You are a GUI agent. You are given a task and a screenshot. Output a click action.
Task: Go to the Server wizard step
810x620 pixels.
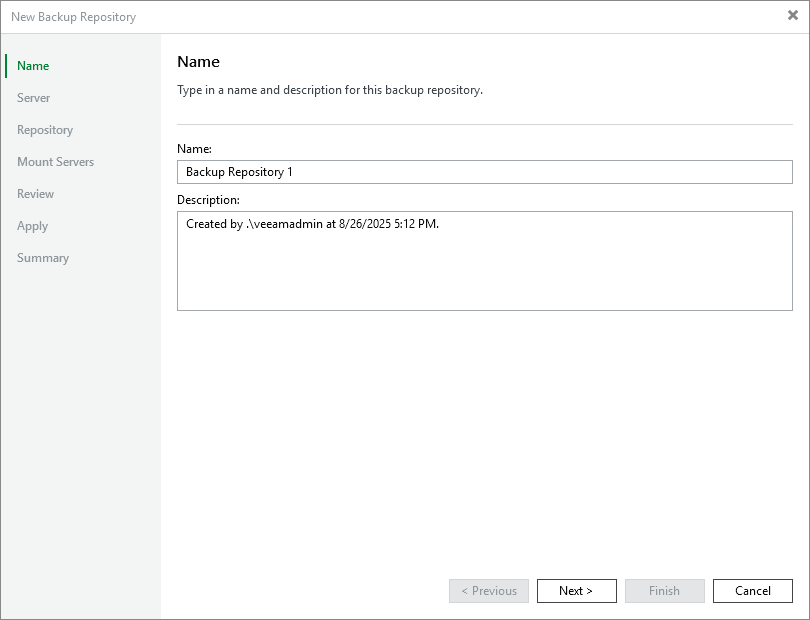click(x=33, y=98)
